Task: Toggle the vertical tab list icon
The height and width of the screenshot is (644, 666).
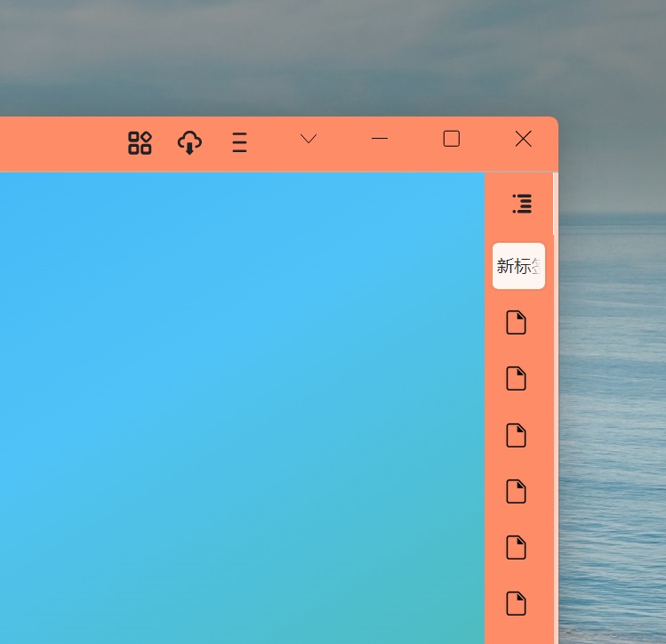Action: coord(522,204)
